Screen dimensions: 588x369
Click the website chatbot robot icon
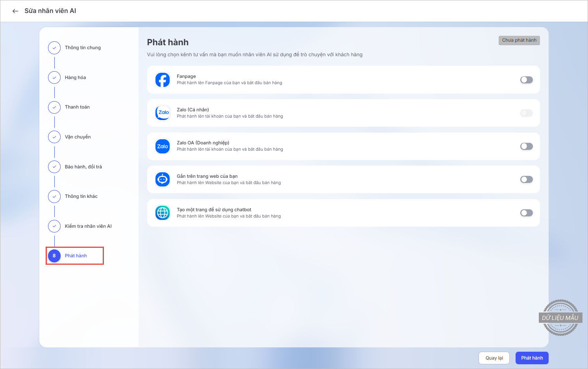(163, 179)
